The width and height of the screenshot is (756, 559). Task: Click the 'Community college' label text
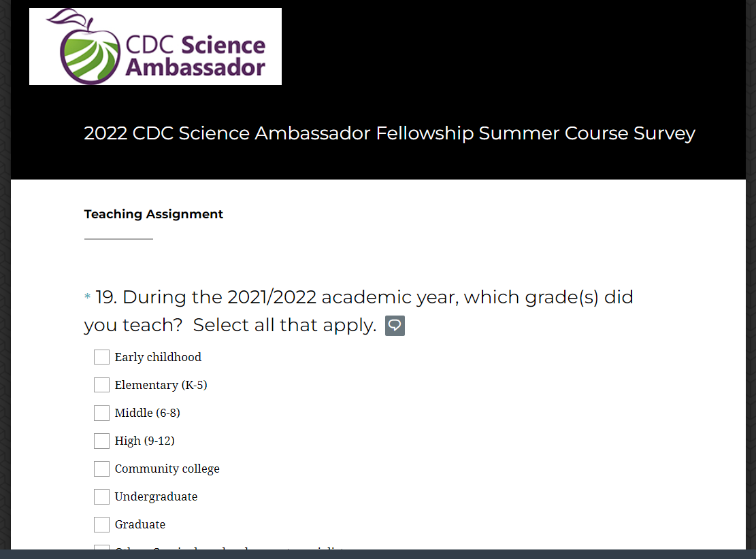pyautogui.click(x=167, y=469)
